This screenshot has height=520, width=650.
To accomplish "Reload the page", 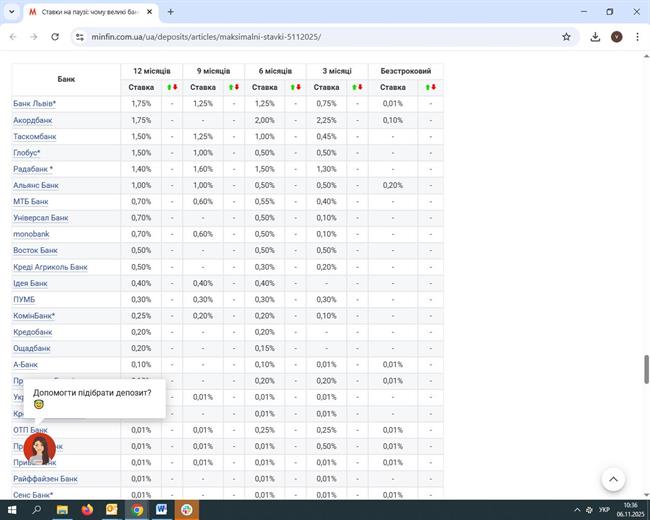I will [x=56, y=37].
